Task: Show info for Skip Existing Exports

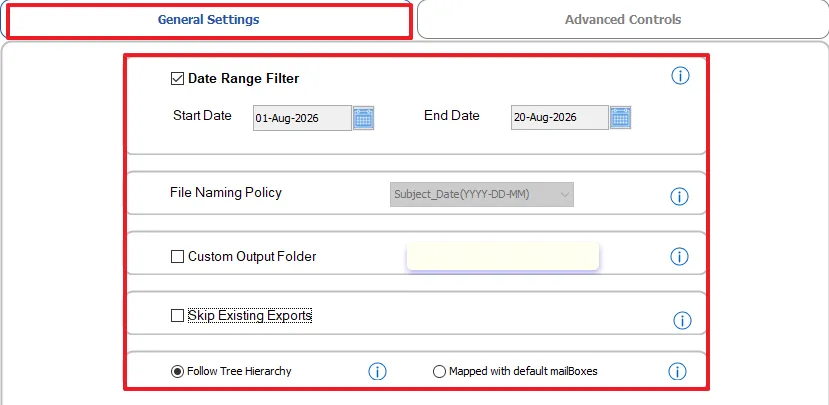Action: point(682,320)
